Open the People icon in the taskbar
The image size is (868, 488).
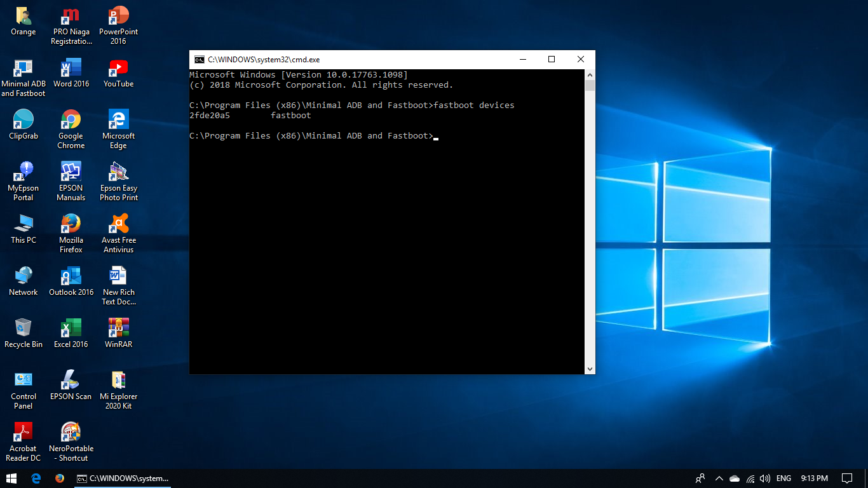click(x=701, y=478)
